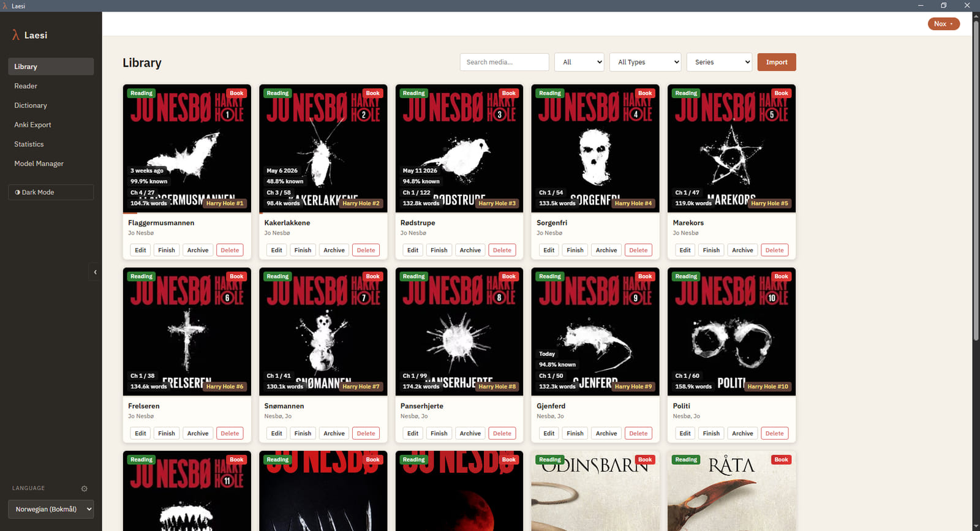Collapse the sidebar with the chevron
Screen dimensions: 980x531
tap(95, 272)
